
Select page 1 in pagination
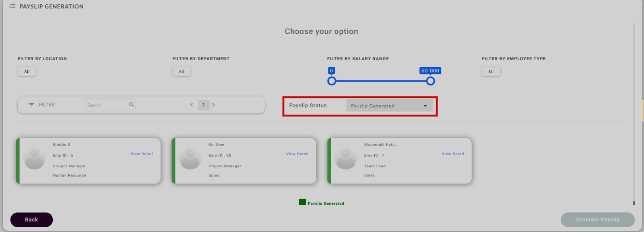tap(204, 105)
